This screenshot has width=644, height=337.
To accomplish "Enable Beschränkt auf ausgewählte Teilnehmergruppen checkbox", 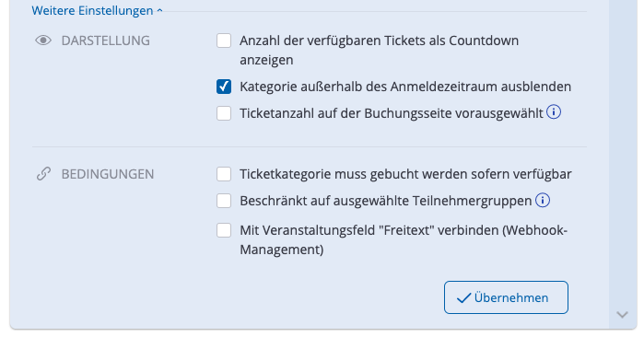I will tap(224, 201).
